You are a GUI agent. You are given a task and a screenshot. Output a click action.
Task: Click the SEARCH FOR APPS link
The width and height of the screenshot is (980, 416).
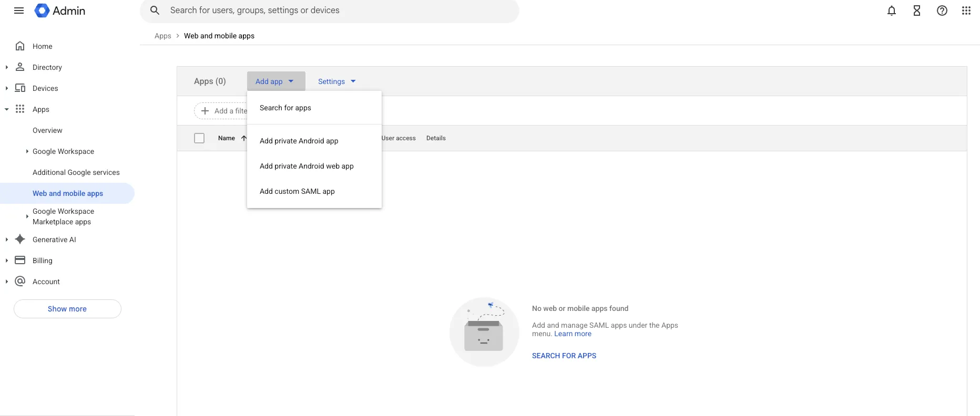pyautogui.click(x=564, y=356)
